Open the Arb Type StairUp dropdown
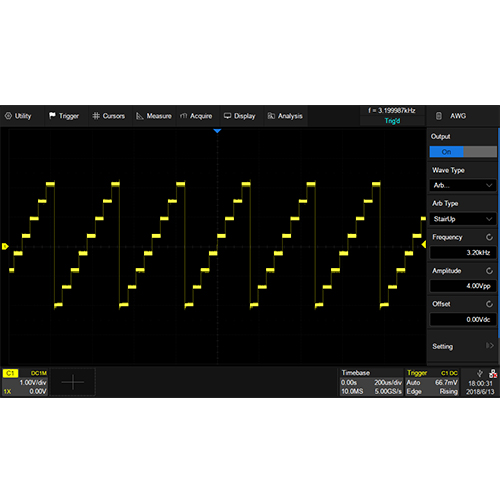 (x=463, y=219)
